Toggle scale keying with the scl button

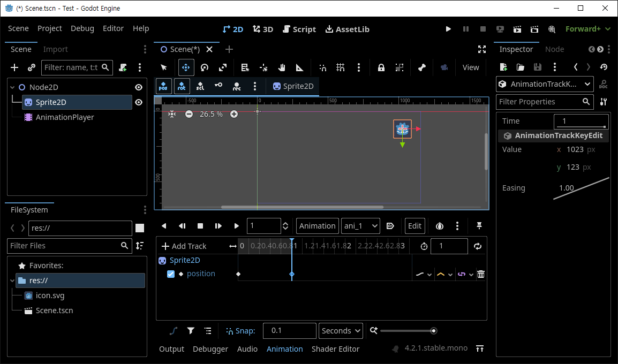click(200, 86)
